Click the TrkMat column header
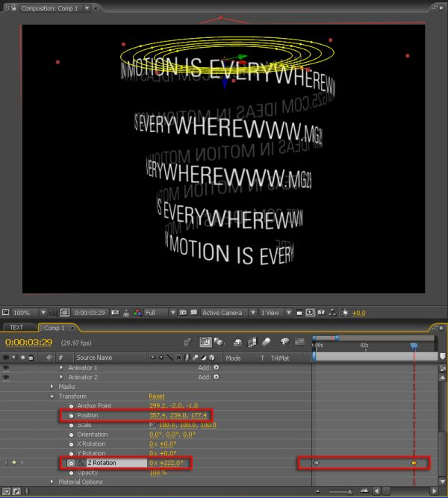Viewport: 448px width, 498px height. [280, 358]
